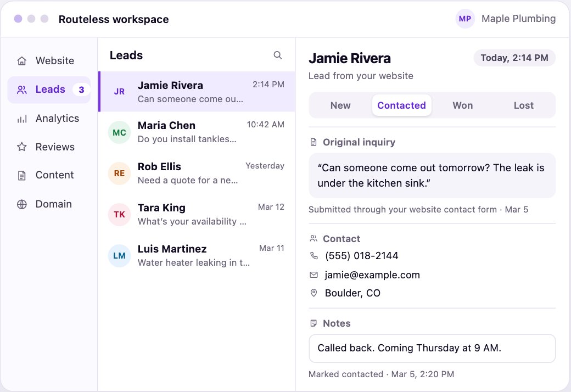Click the Today, 2:14 PM timestamp pill
Viewport: 571px width, 392px height.
pos(514,58)
